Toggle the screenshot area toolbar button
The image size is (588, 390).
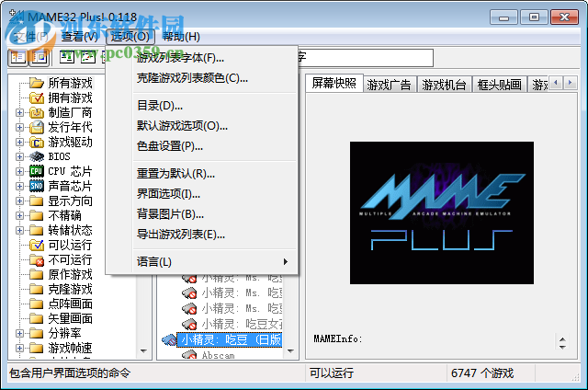pyautogui.click(x=39, y=57)
